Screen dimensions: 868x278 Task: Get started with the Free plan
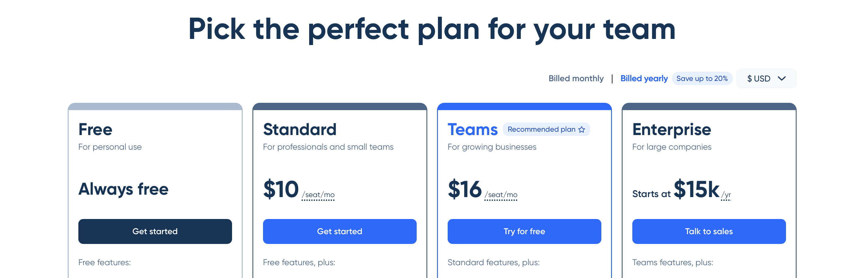(155, 231)
